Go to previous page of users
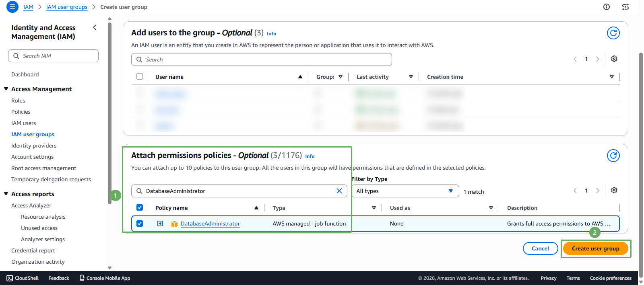 [x=575, y=59]
